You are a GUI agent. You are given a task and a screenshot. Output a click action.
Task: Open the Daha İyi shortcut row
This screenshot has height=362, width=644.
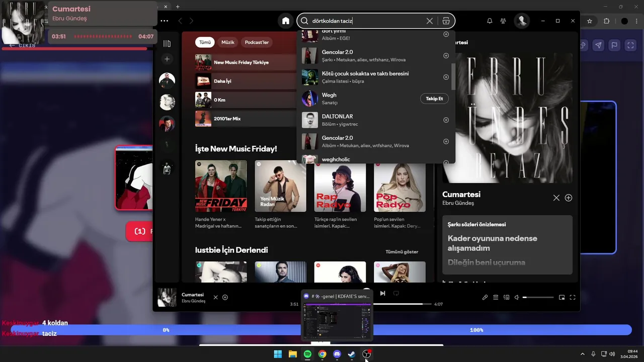click(x=246, y=81)
